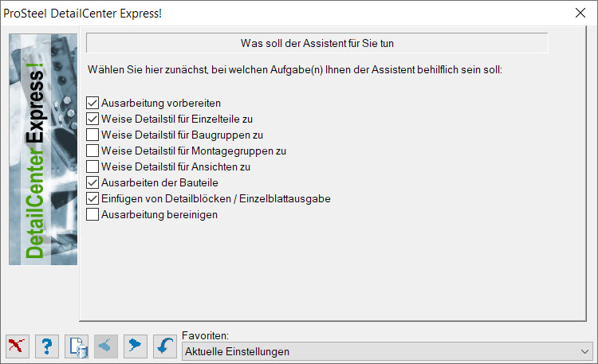
Task: Click the ProSteel DetailCenter Express title bar
Action: pos(286,13)
